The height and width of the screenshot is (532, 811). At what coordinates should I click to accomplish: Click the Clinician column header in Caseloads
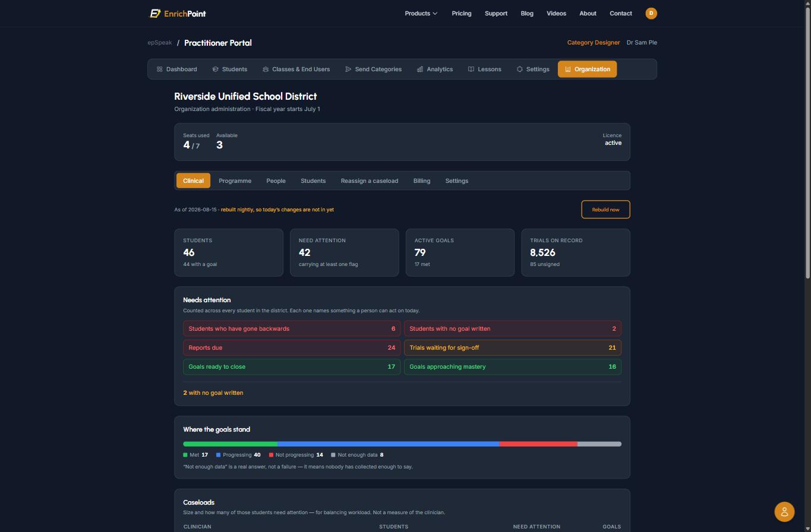[x=197, y=527]
